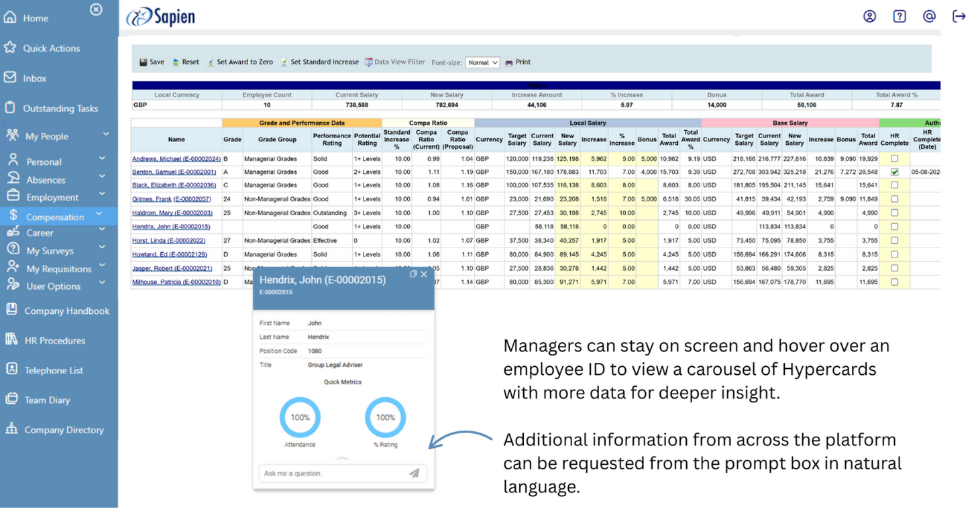This screenshot has width=980, height=509.
Task: Click the Ask me a question field
Action: point(333,473)
